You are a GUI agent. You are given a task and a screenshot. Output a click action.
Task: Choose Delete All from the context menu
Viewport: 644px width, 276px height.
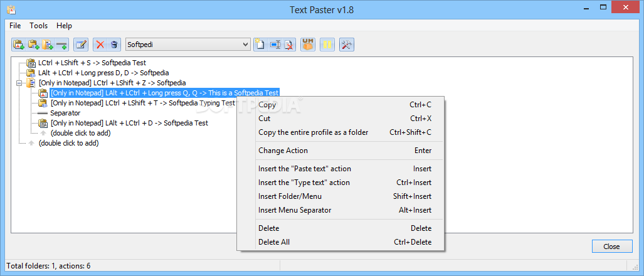[x=340, y=242]
